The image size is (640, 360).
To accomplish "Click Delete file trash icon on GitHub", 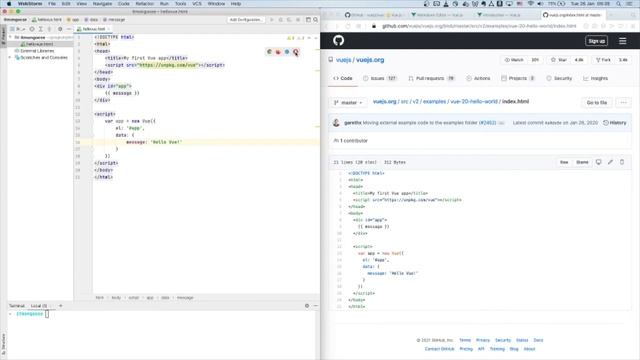I will (x=622, y=162).
